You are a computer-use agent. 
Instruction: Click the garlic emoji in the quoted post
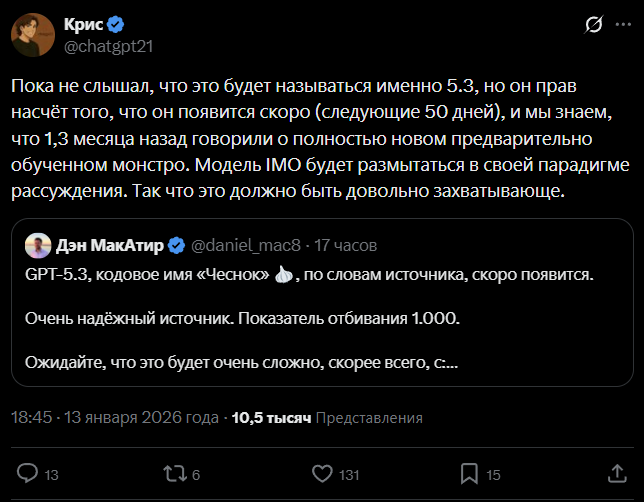283,273
